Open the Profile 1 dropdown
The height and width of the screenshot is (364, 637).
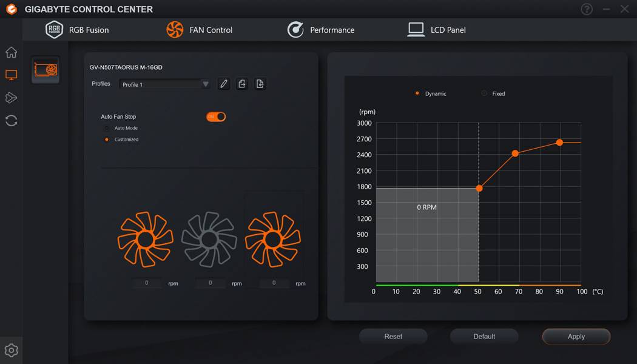tap(164, 84)
